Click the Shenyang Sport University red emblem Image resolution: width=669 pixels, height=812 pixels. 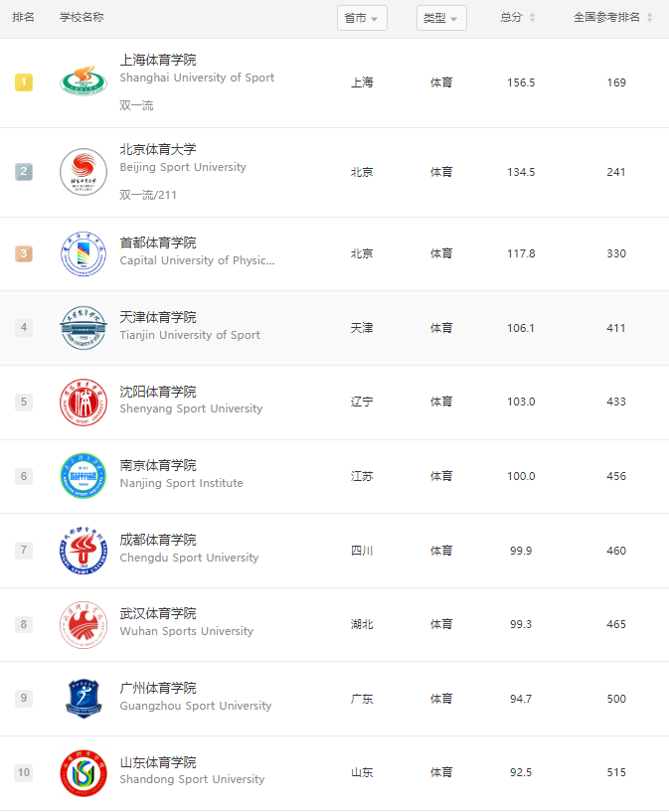tap(84, 402)
